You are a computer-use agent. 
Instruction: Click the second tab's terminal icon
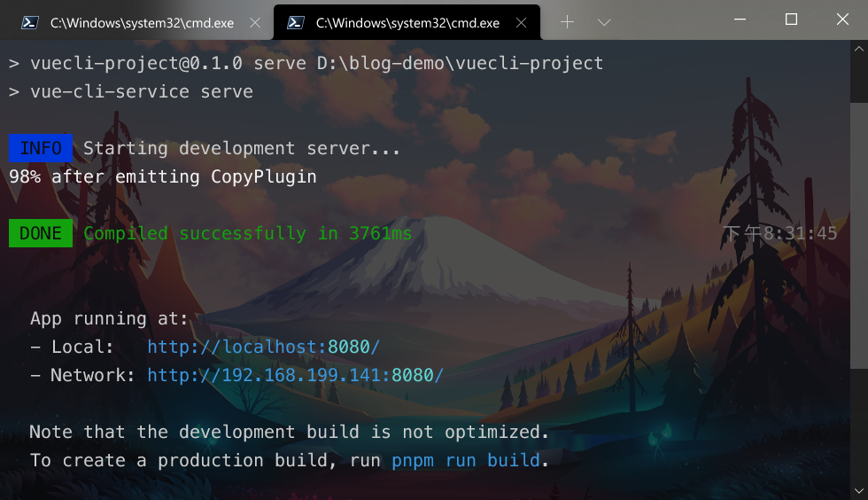point(295,23)
